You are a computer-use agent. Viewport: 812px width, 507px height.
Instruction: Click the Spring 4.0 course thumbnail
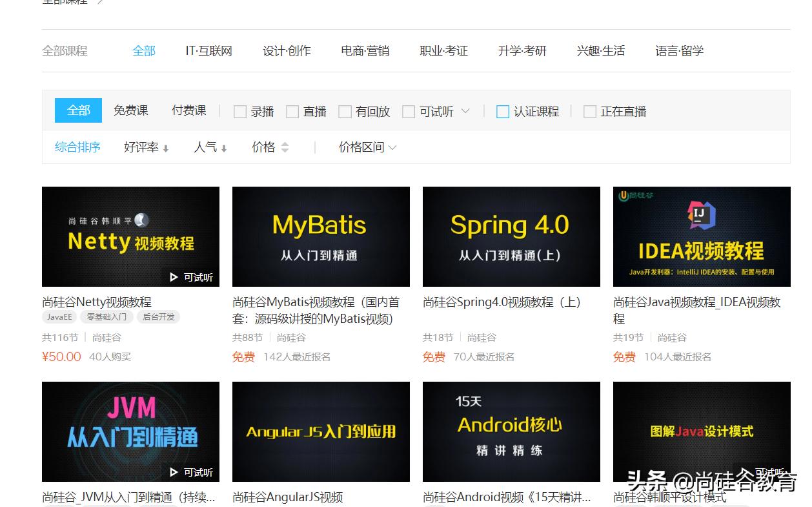pyautogui.click(x=511, y=236)
